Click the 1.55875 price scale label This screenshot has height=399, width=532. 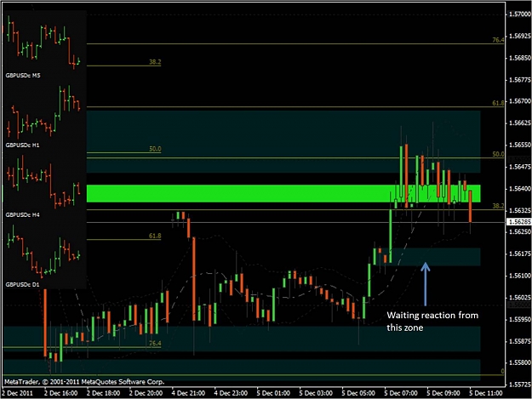tap(520, 341)
